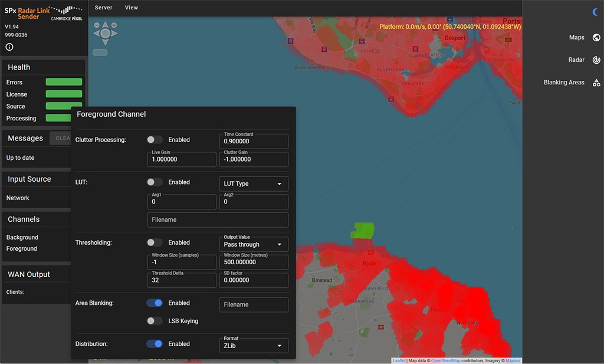
Task: Pan the map north using the up arrow
Action: (x=104, y=25)
